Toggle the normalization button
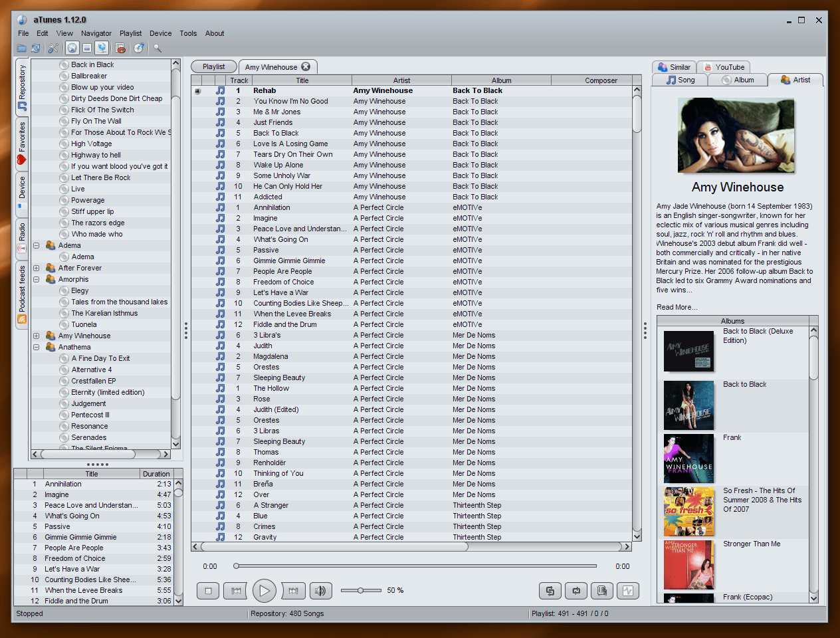The width and height of the screenshot is (840, 638). [628, 590]
